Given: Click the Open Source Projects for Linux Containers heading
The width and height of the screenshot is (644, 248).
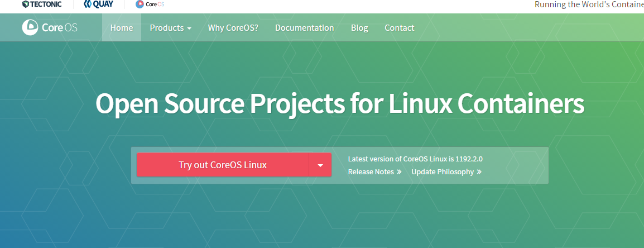Looking at the screenshot, I should pos(340,103).
